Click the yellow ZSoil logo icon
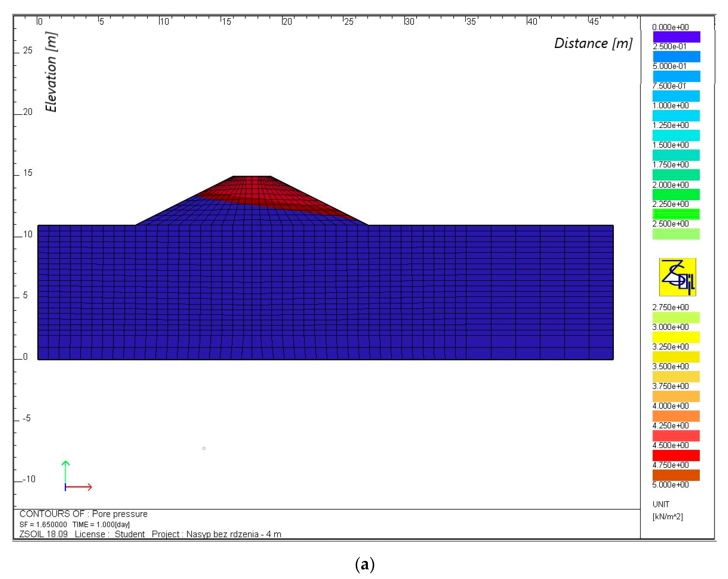 677,277
